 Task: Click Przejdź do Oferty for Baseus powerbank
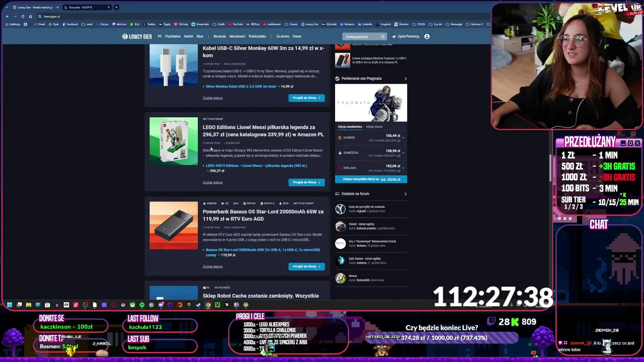pyautogui.click(x=306, y=266)
